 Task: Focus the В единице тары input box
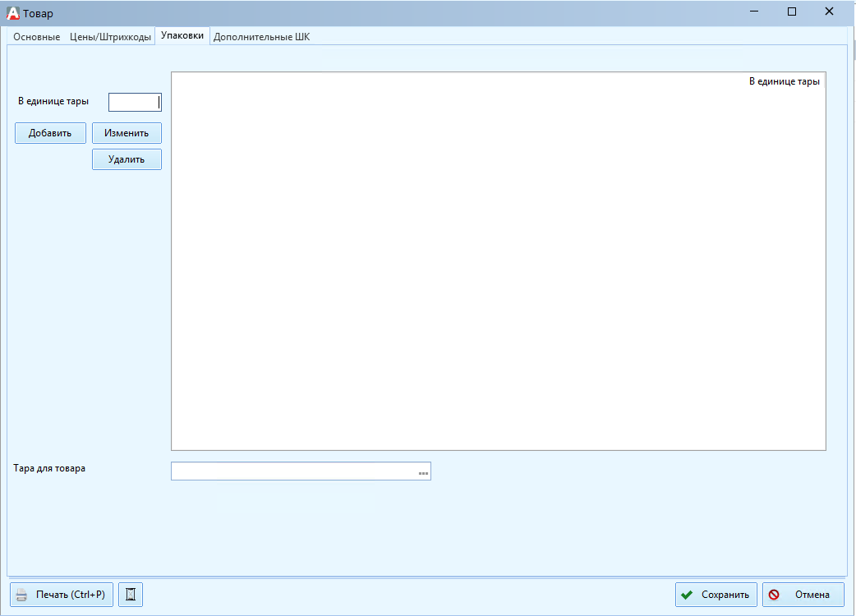[135, 102]
